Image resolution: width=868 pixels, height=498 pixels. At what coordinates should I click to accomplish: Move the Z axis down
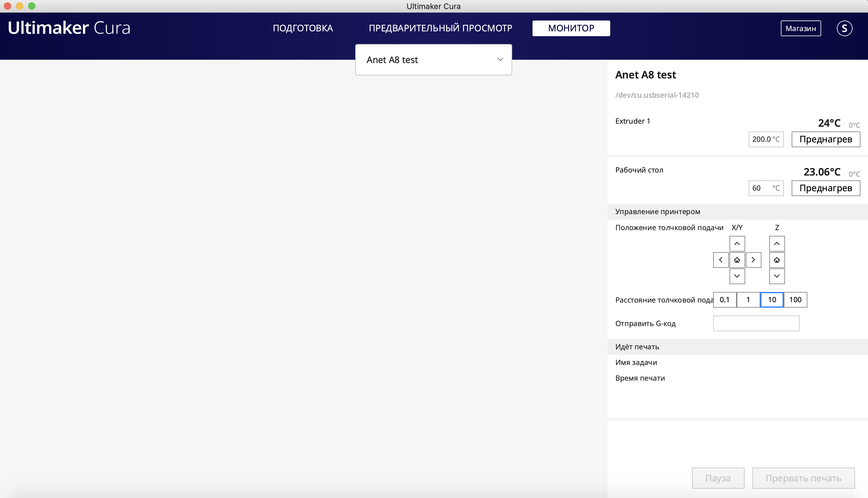777,276
